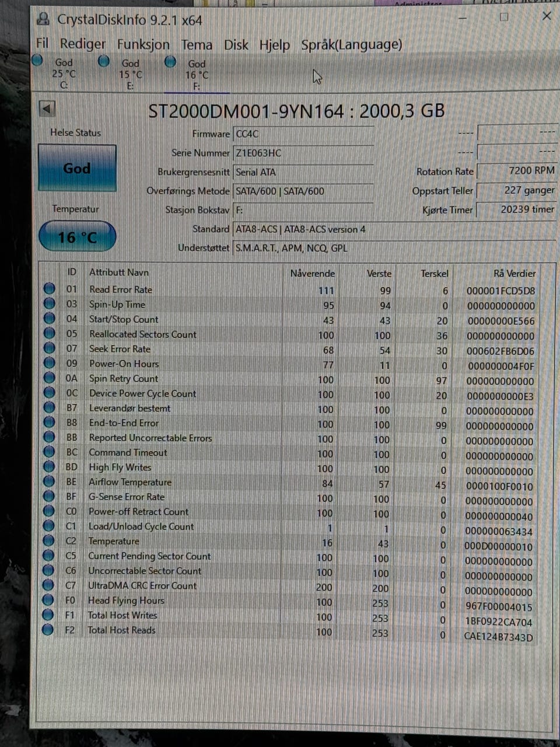Click status icon for Total Host Reads
Screen dimensions: 560x747
click(48, 630)
